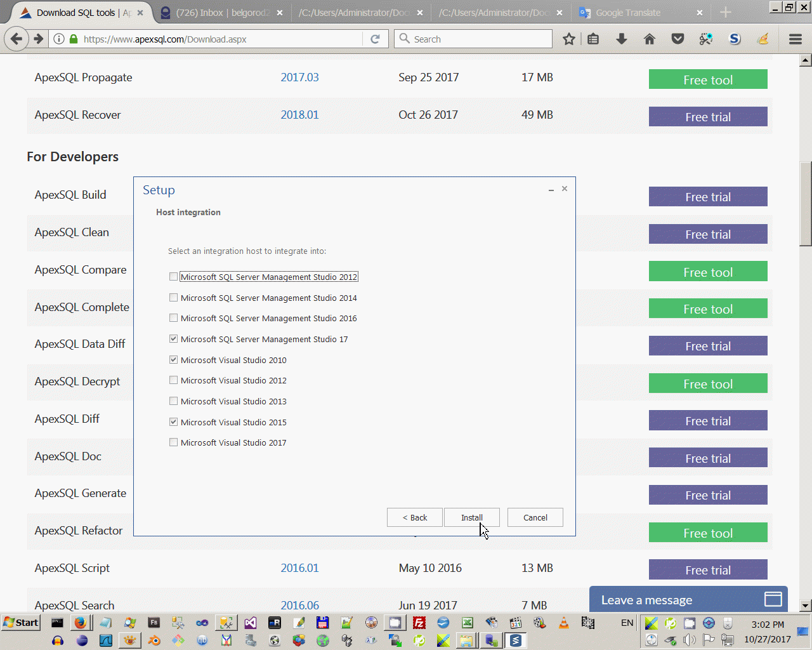Launch FileZilla from the taskbar
The image size is (812, 650).
419,623
